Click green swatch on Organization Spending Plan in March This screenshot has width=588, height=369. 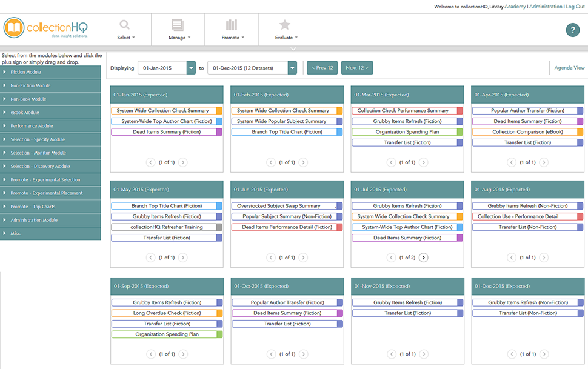[460, 132]
